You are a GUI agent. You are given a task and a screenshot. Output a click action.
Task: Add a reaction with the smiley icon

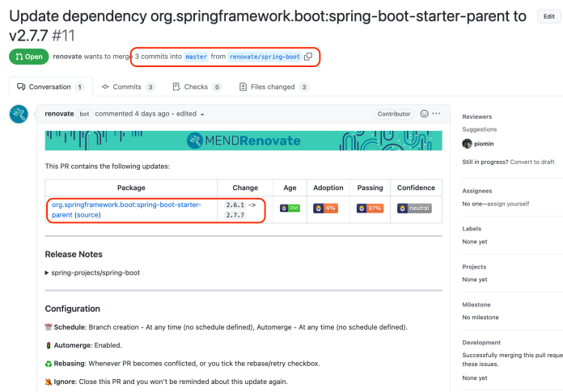(x=424, y=114)
